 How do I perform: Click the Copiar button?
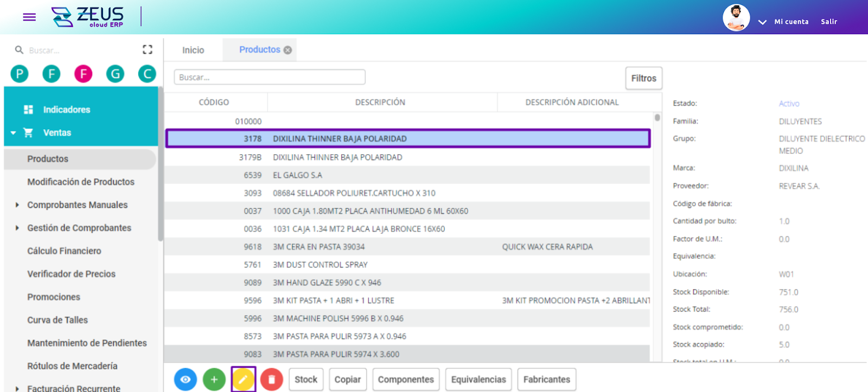pos(348,380)
